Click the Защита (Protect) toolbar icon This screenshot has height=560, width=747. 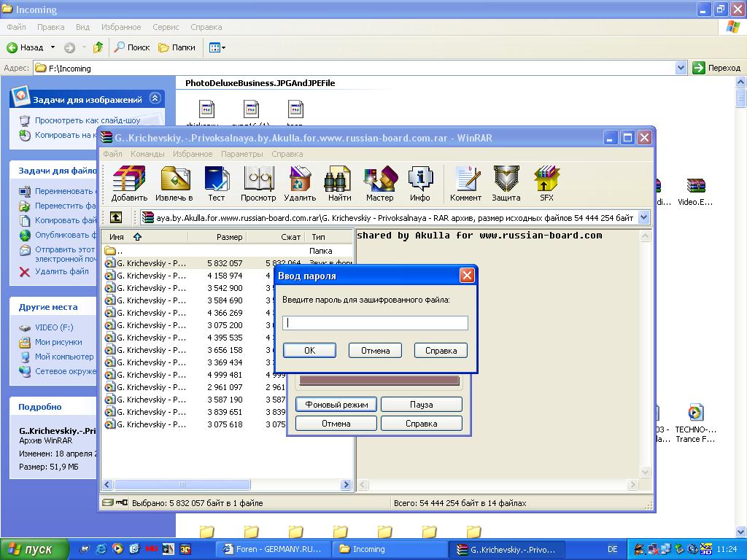506,183
